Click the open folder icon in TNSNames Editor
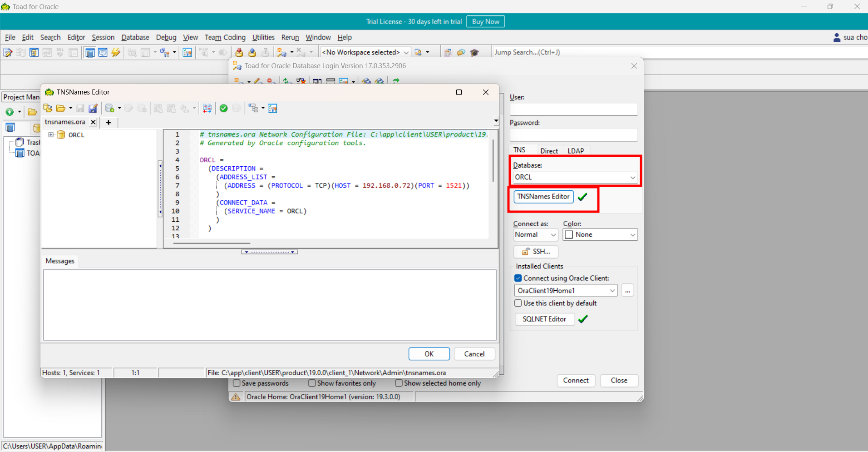This screenshot has width=868, height=452. [60, 108]
